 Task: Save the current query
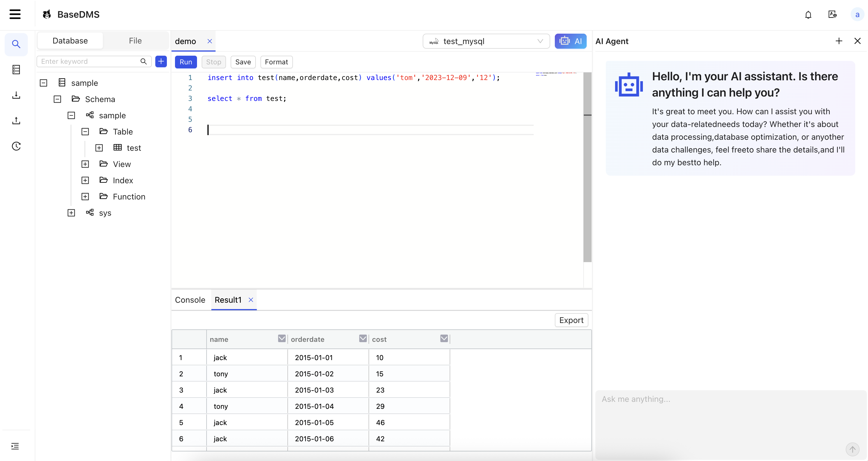tap(243, 62)
